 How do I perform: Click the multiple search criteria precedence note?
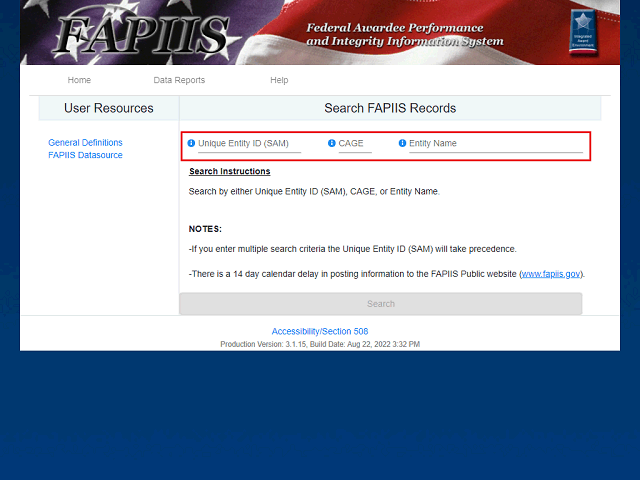pyautogui.click(x=353, y=249)
